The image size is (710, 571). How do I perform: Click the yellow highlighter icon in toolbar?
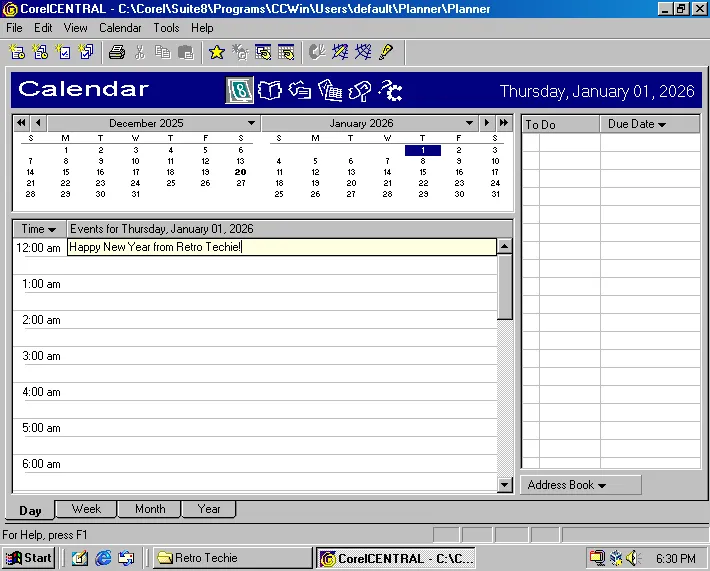[x=386, y=52]
